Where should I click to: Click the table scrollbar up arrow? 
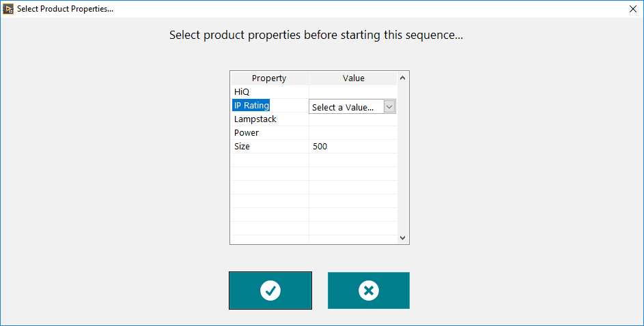(402, 78)
